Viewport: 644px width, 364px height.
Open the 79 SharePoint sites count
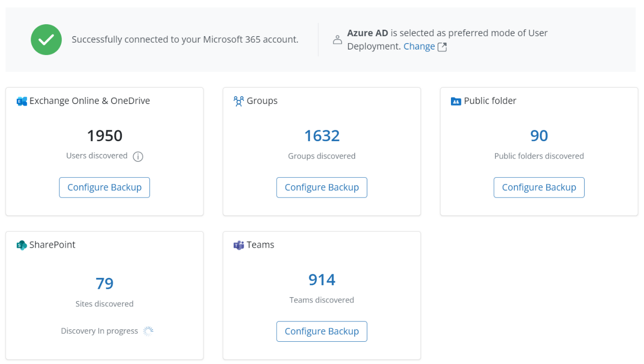104,283
